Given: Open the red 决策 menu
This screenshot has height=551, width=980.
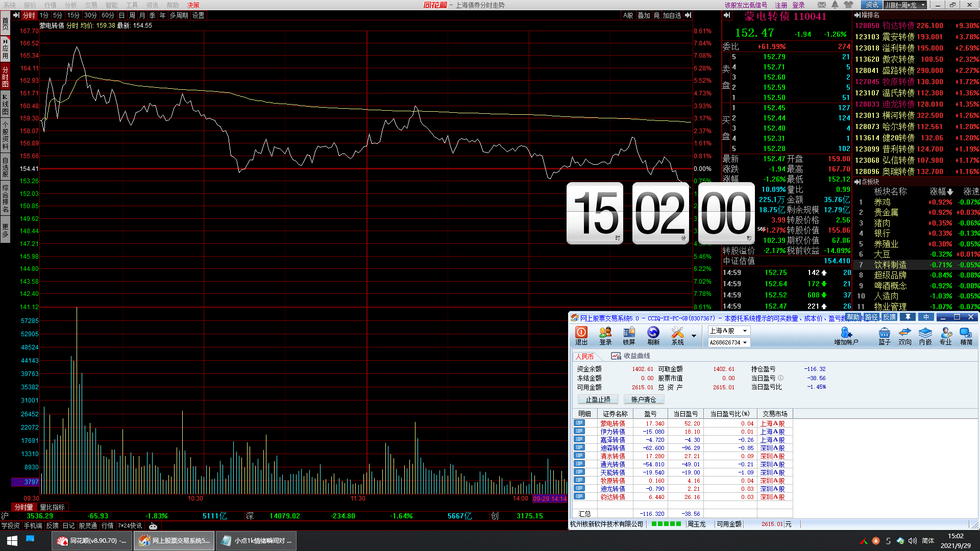Looking at the screenshot, I should coord(193,5).
